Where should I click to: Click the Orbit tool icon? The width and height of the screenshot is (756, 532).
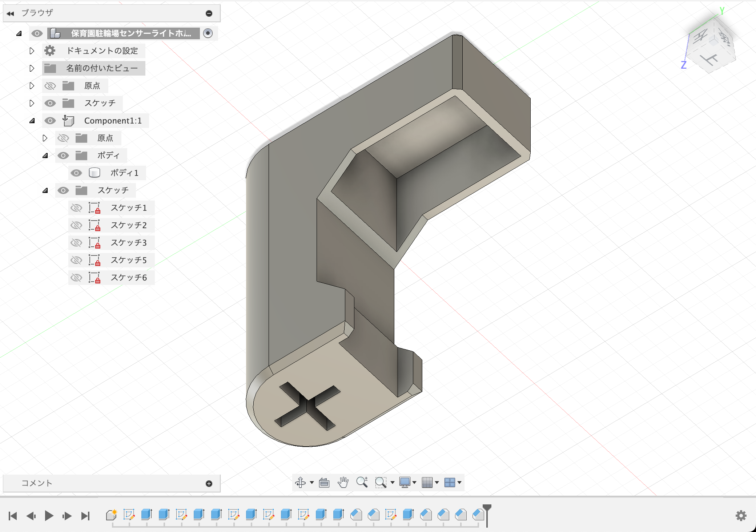click(x=301, y=482)
